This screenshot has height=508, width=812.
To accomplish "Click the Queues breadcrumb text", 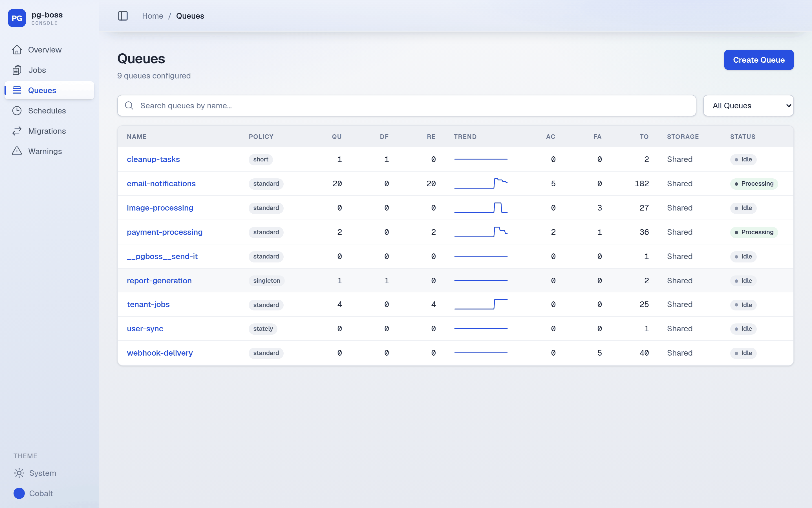I will click(190, 16).
